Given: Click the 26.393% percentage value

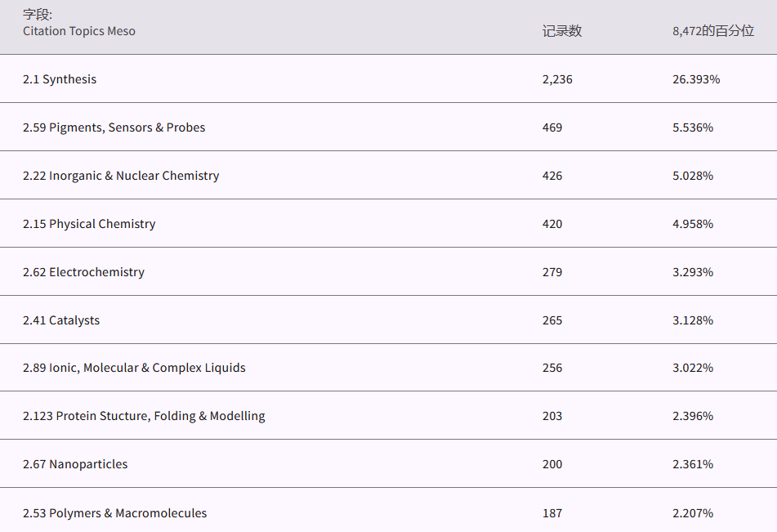Looking at the screenshot, I should pos(696,79).
